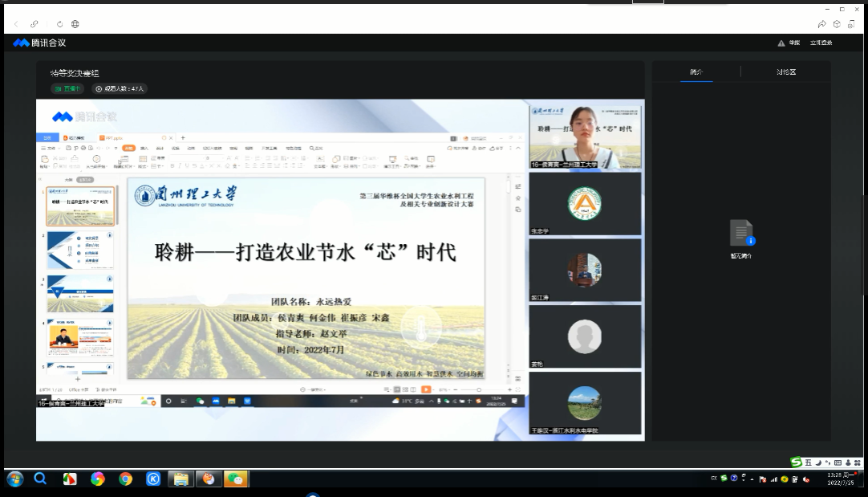Viewport: 868px width, 497px height.
Task: Copy link using the chain icon
Action: pos(34,24)
